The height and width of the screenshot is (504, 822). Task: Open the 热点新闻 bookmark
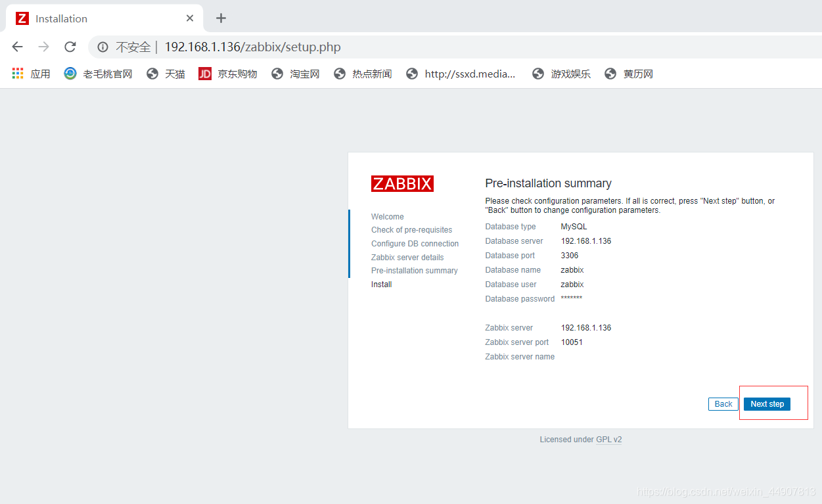coord(363,74)
